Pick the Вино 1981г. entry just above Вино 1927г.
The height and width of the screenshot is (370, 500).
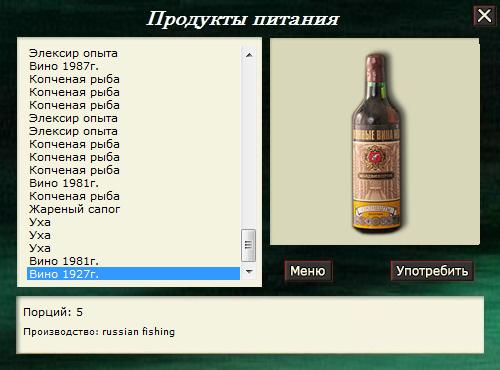pos(133,261)
